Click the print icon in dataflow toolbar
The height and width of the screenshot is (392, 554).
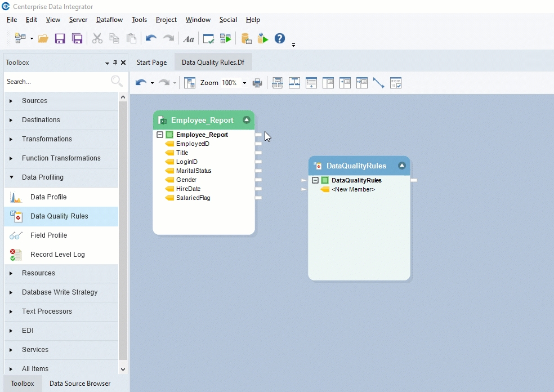point(257,83)
